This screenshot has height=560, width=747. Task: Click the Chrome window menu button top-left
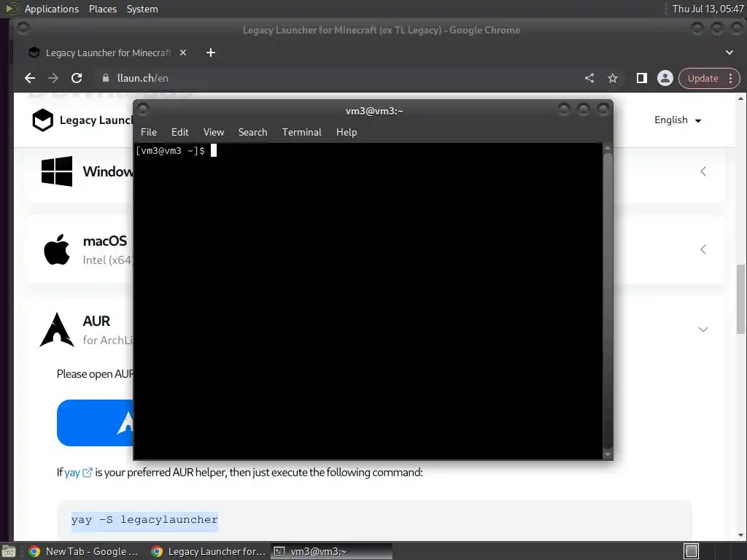pos(23,28)
